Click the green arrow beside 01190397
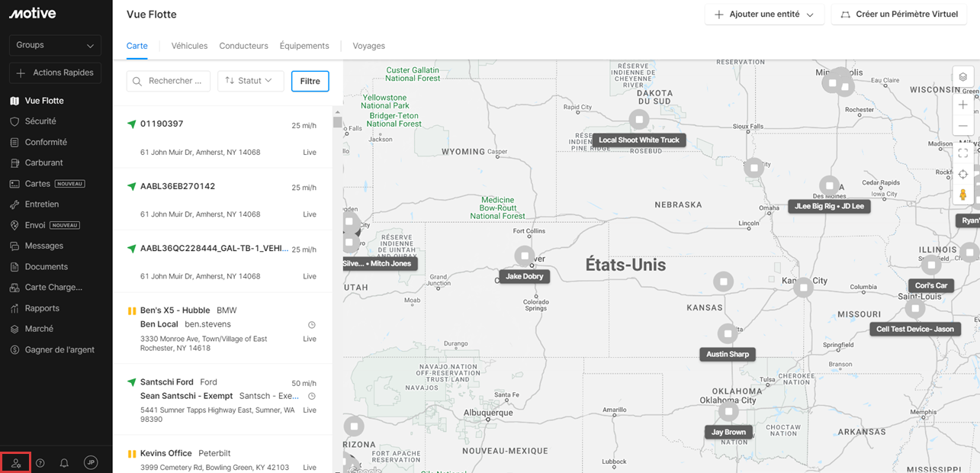 click(x=131, y=124)
